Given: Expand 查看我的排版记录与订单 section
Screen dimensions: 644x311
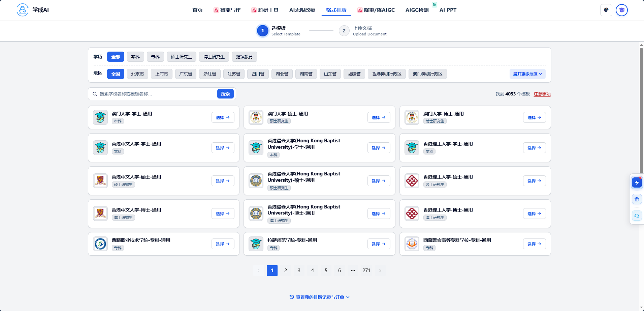Looking at the screenshot, I should point(319,297).
